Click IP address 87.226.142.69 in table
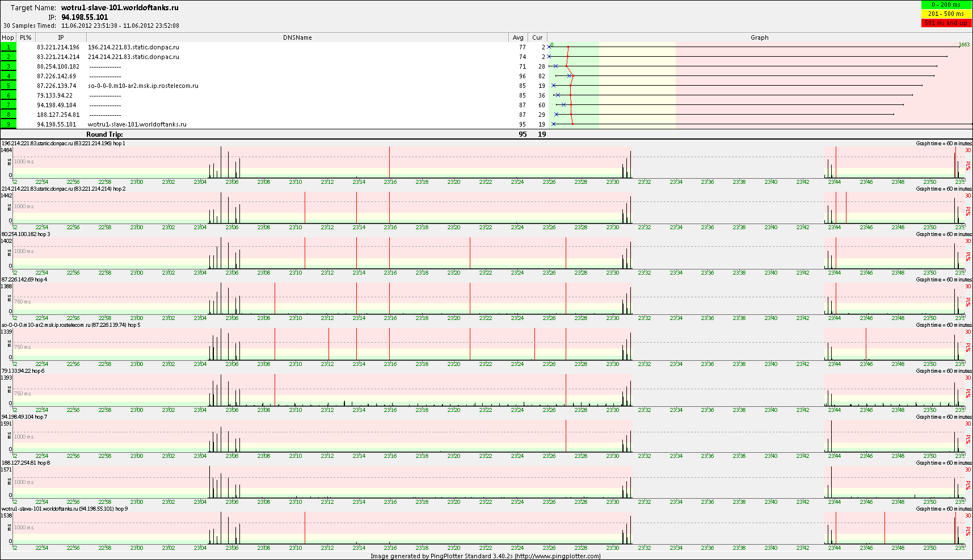973x560 pixels. 56,76
